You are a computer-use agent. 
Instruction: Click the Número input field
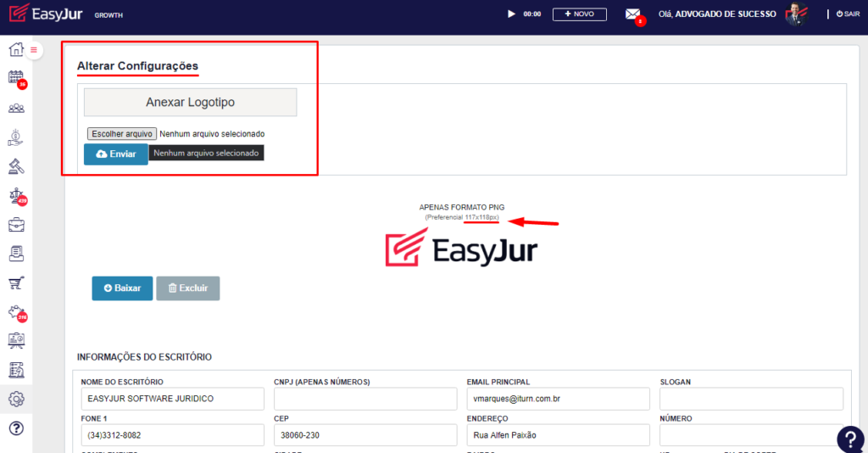click(x=751, y=435)
